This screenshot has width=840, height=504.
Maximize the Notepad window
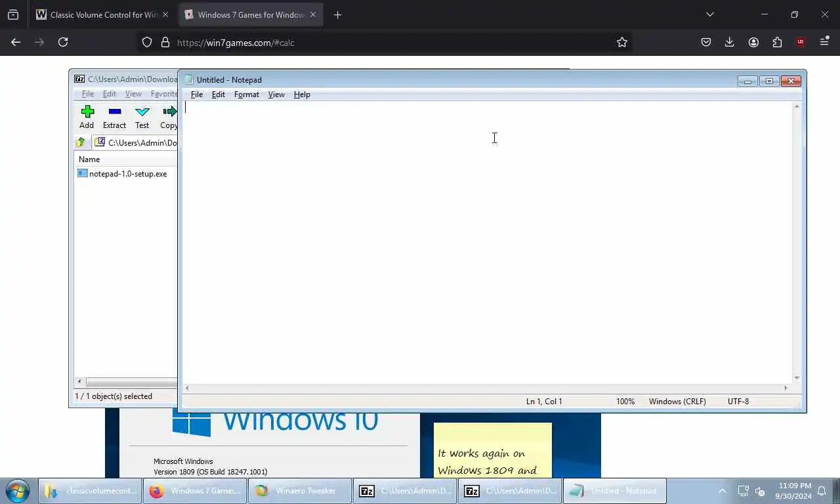(769, 81)
